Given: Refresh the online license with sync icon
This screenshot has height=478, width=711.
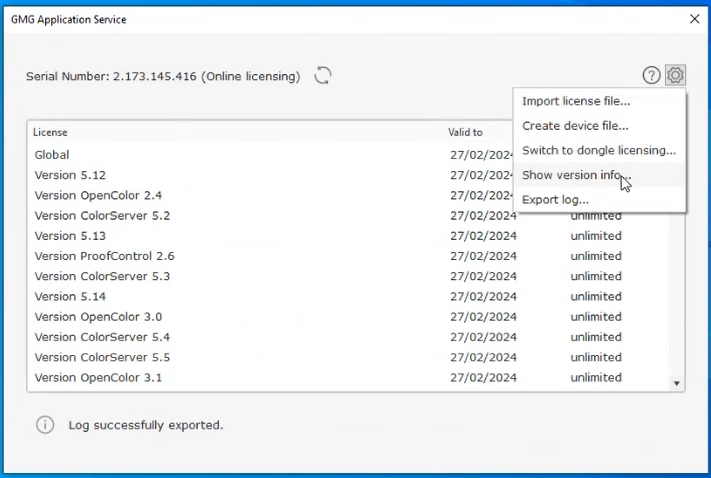Looking at the screenshot, I should point(323,75).
